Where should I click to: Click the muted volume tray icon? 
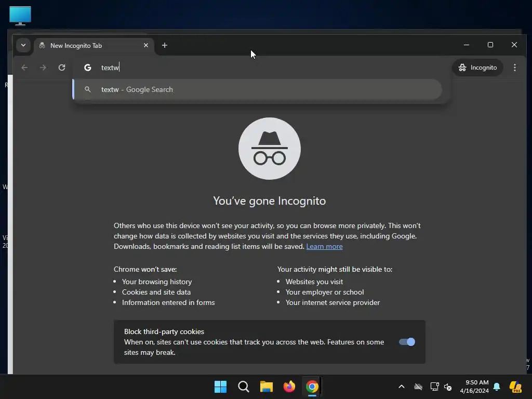448,387
